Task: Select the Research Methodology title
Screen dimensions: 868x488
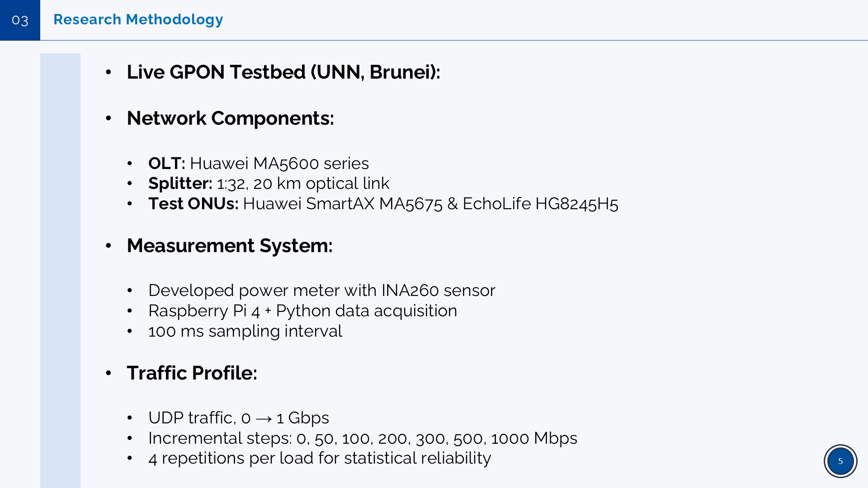Action: click(138, 19)
